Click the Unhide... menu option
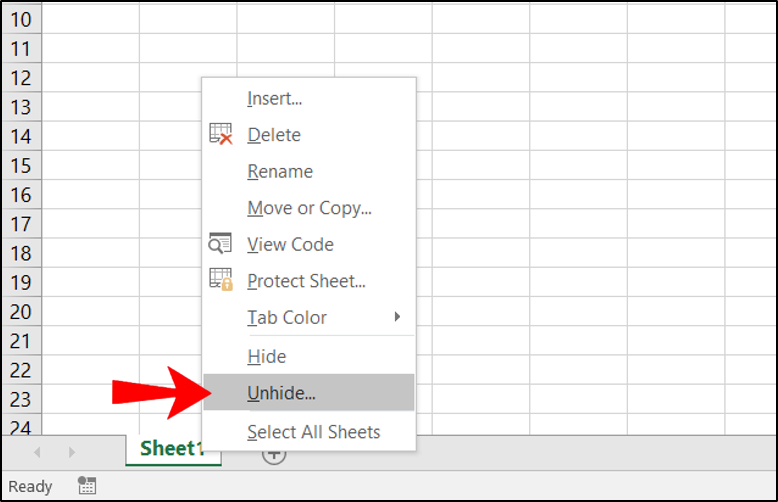 pyautogui.click(x=281, y=393)
